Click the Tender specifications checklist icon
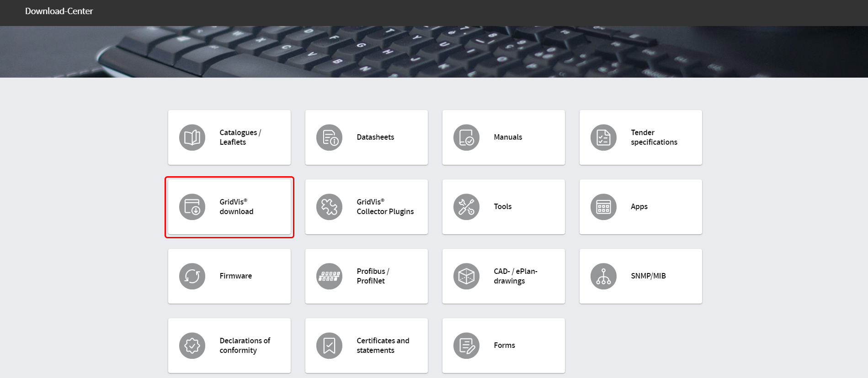Viewport: 868px width, 378px height. (603, 137)
